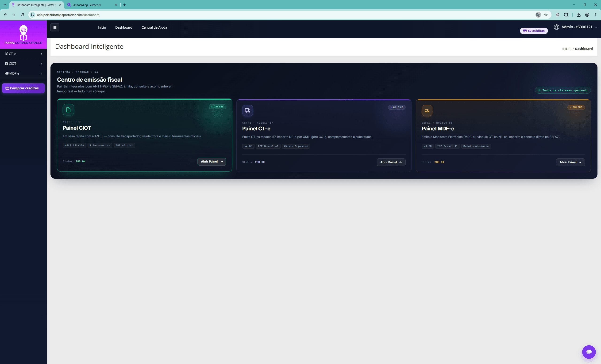Open browser downloads
The height and width of the screenshot is (364, 601).
tap(578, 15)
